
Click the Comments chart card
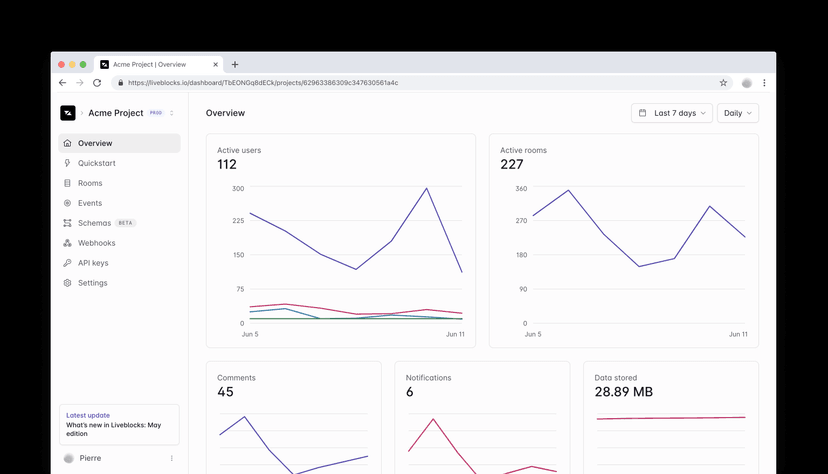[x=294, y=418]
